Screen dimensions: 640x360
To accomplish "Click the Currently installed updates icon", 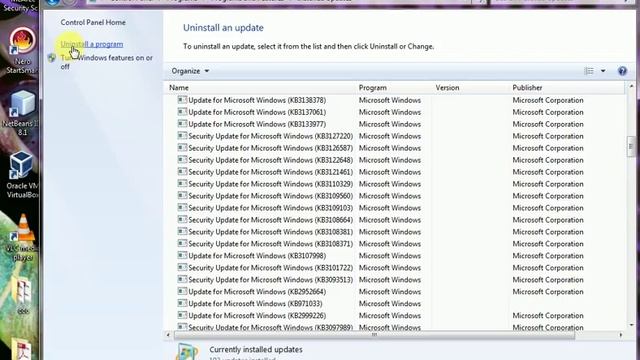I will click(x=187, y=351).
